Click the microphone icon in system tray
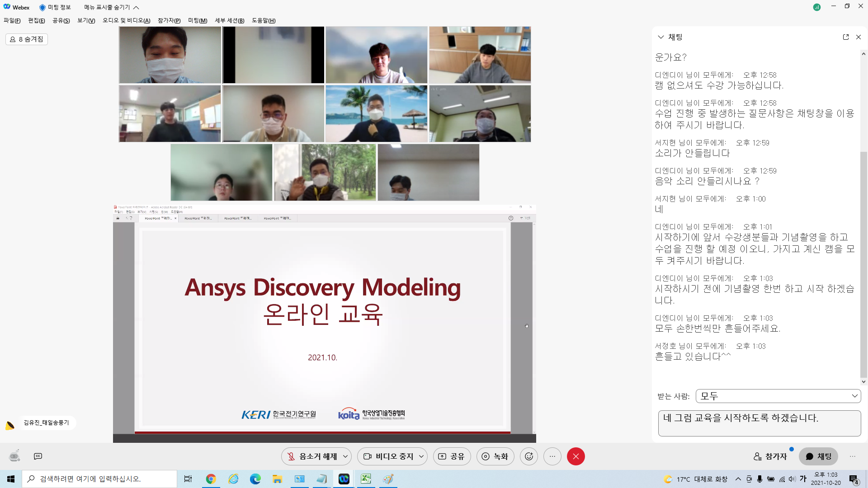 tap(760, 479)
